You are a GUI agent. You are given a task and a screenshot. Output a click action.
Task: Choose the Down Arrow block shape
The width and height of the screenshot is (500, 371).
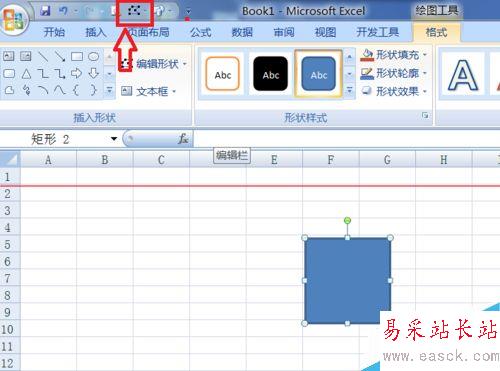point(94,73)
